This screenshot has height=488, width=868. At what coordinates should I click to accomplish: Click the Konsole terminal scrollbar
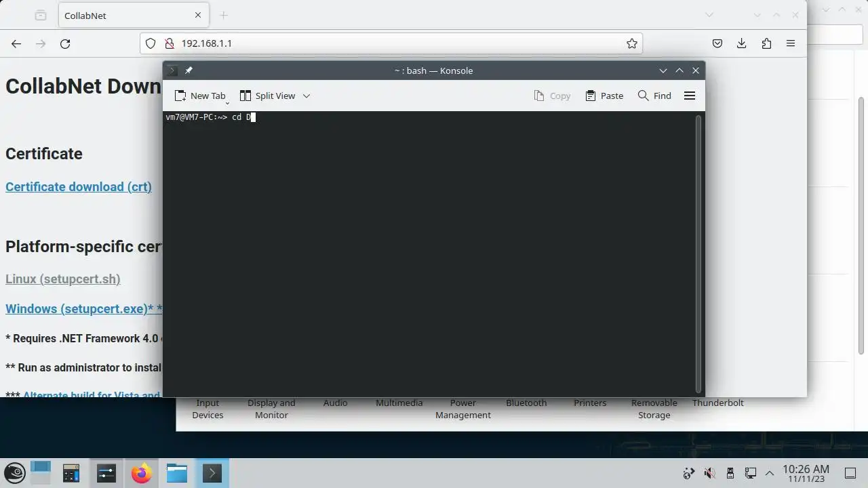[698, 253]
